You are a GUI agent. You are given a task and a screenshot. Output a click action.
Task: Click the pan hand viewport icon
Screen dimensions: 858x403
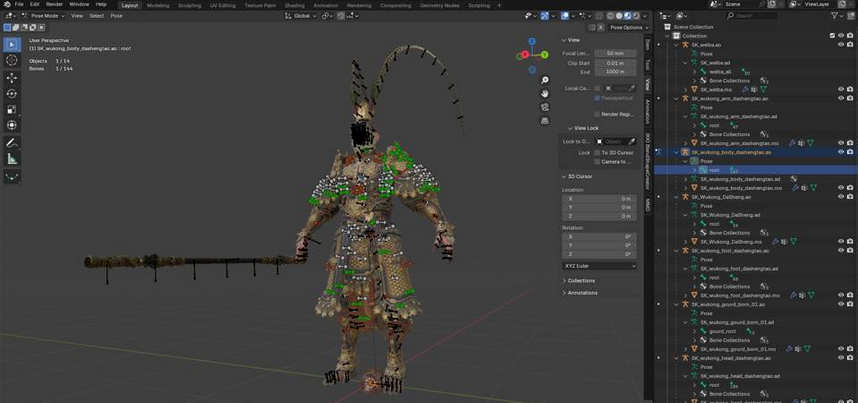tap(545, 94)
